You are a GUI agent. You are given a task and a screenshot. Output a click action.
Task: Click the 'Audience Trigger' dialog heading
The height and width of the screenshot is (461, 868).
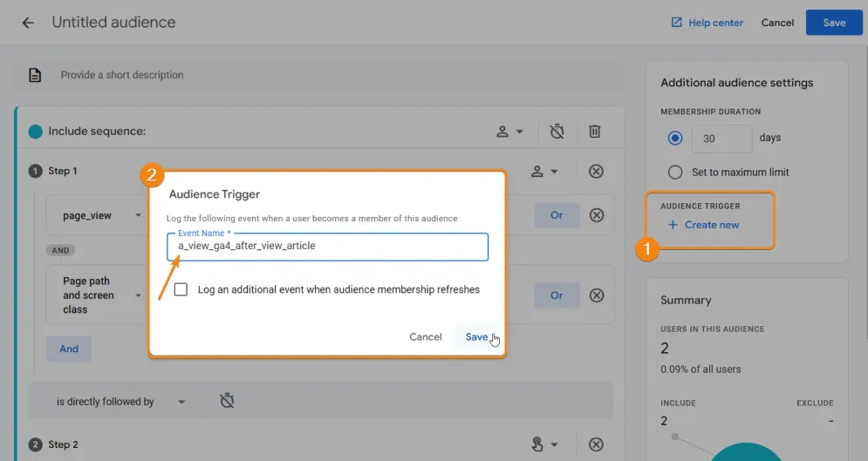[x=215, y=194]
